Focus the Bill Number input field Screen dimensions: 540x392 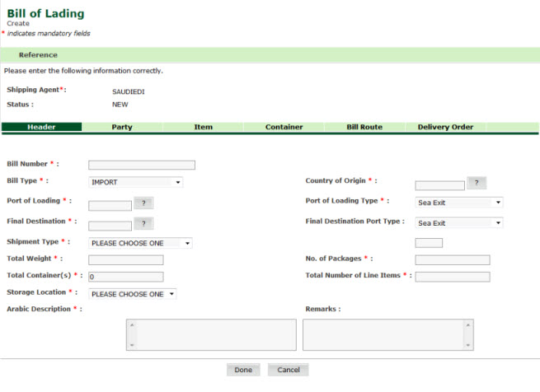click(x=141, y=165)
